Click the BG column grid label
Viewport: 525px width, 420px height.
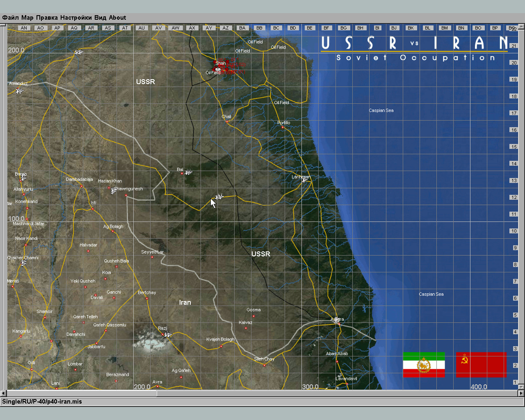point(343,28)
